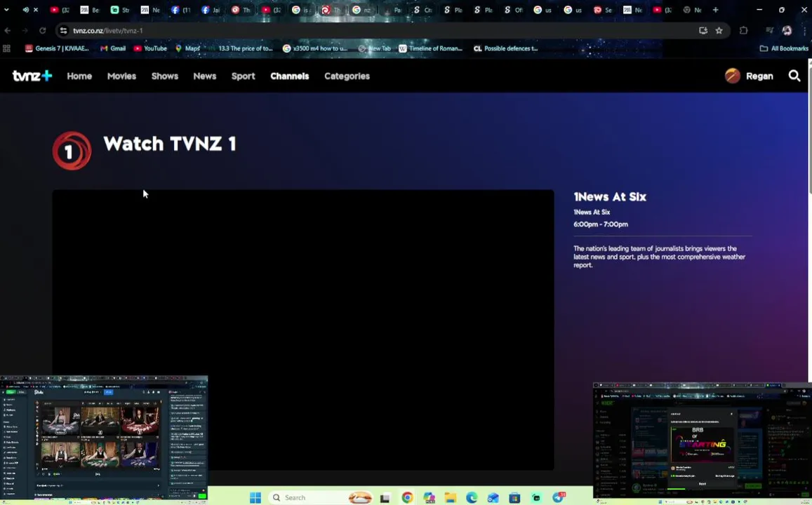Mute audio on the playing tab

pyautogui.click(x=25, y=9)
